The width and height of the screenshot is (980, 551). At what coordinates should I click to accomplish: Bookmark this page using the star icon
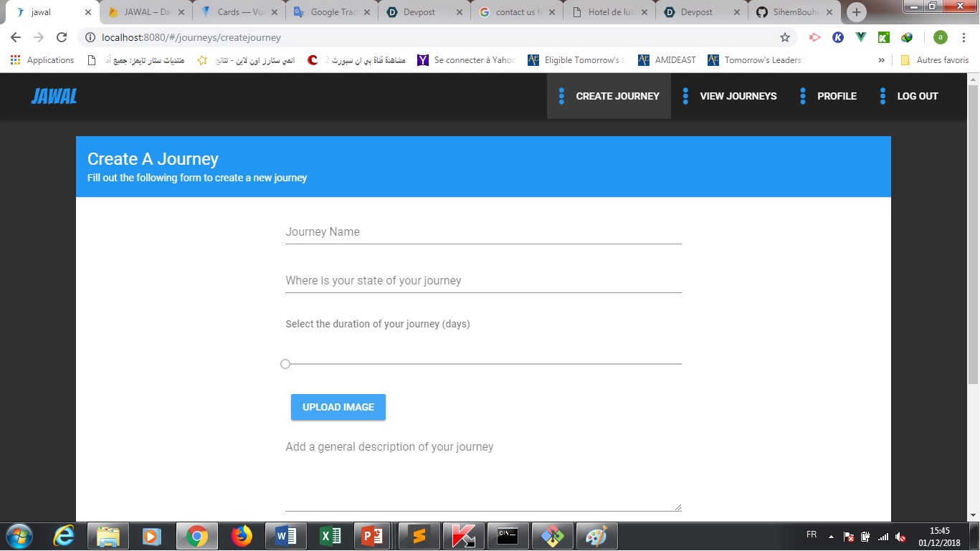784,37
